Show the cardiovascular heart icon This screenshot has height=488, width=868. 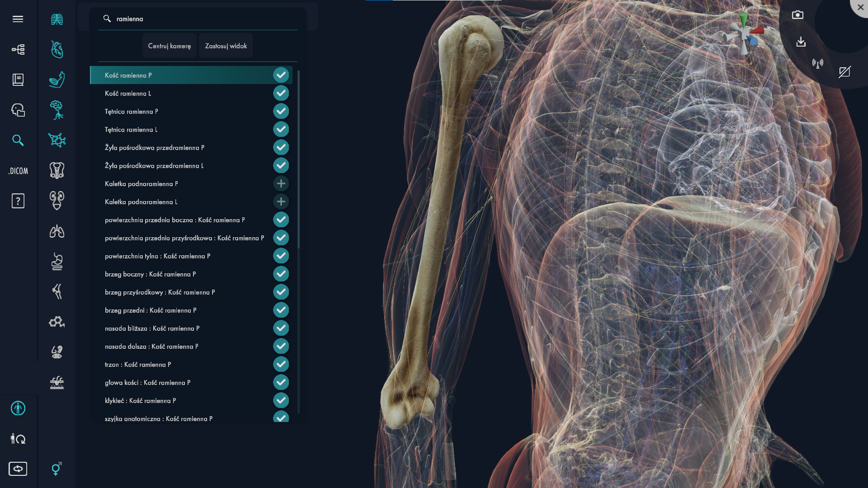pos(57,49)
